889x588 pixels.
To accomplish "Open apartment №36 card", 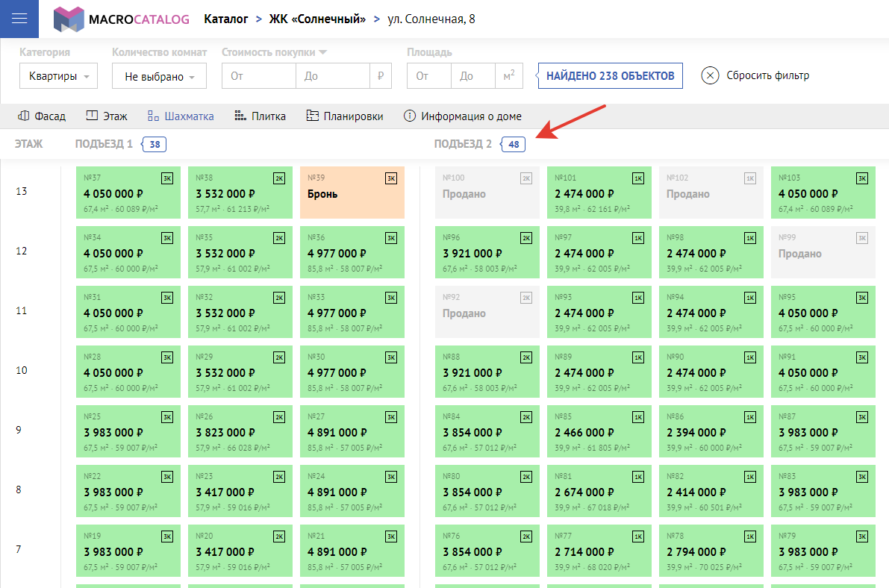I will point(352,252).
